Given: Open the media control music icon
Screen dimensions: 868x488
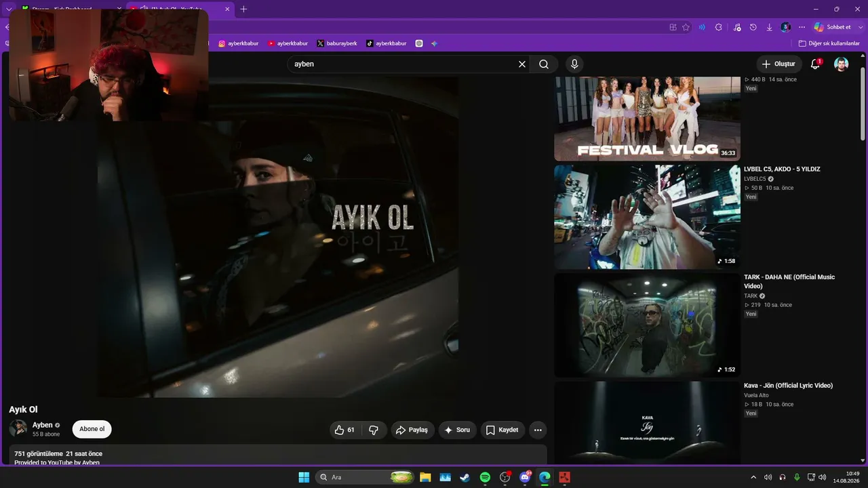Looking at the screenshot, I should point(737,27).
